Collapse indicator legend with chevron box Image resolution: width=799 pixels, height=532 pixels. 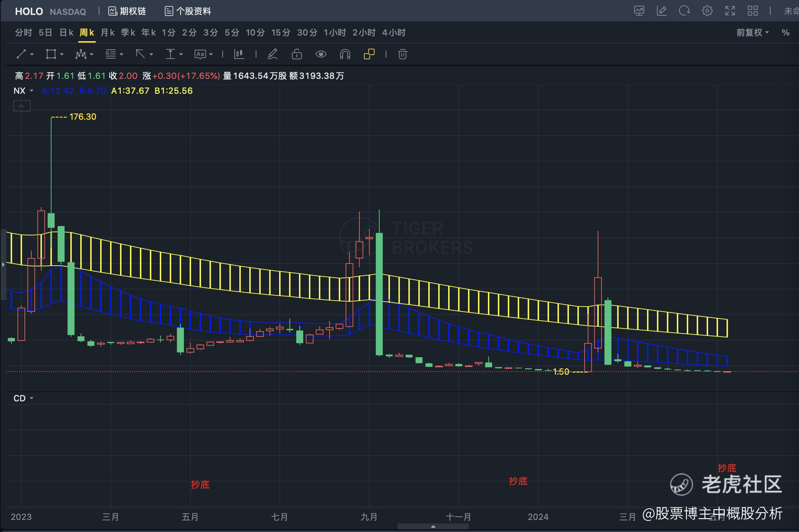pos(22,106)
